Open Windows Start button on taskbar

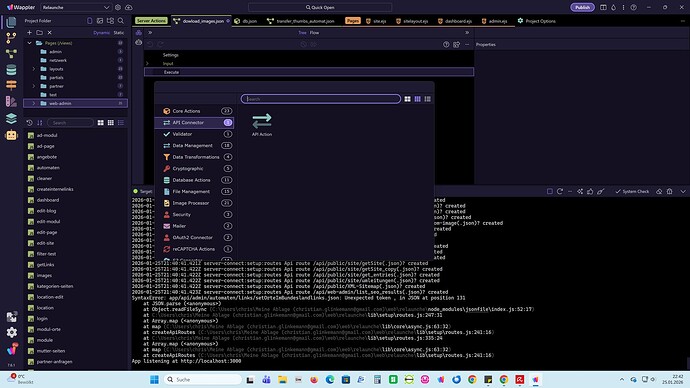[154, 379]
